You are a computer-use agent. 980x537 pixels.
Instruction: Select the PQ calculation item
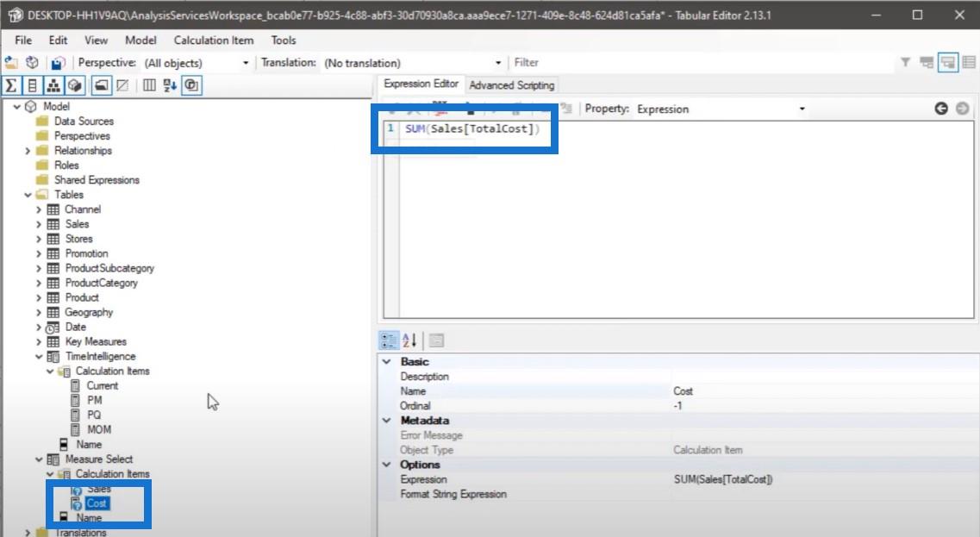click(94, 415)
